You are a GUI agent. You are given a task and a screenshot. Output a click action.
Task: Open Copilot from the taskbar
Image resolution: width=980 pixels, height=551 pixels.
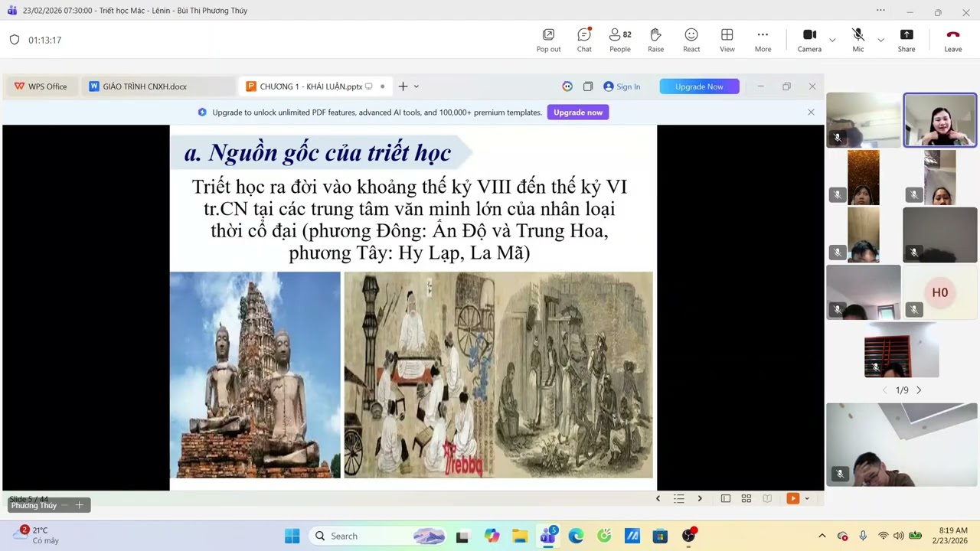[492, 536]
